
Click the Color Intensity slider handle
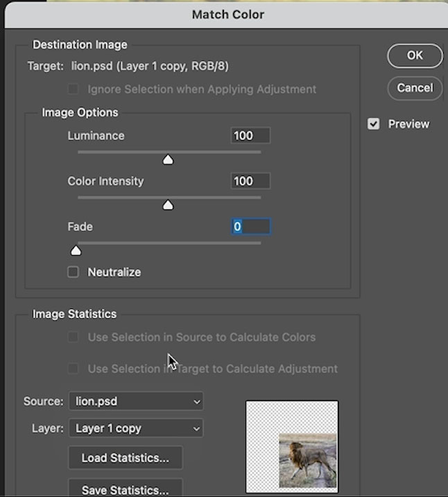click(168, 205)
